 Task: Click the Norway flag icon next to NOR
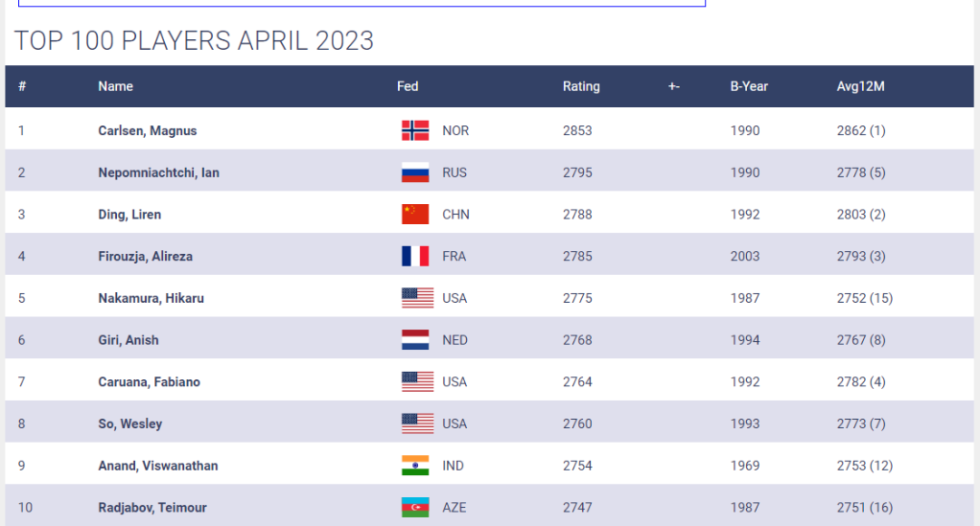tap(415, 130)
